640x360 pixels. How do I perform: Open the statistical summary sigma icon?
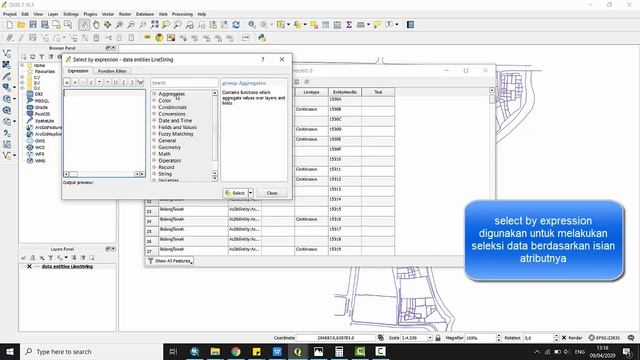point(349,25)
